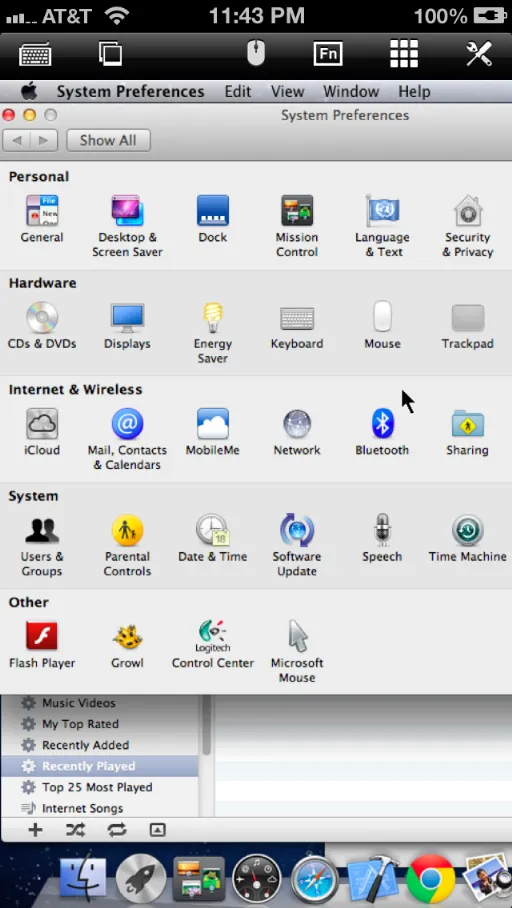
Task: Show the remote keyboard
Action: click(x=36, y=54)
